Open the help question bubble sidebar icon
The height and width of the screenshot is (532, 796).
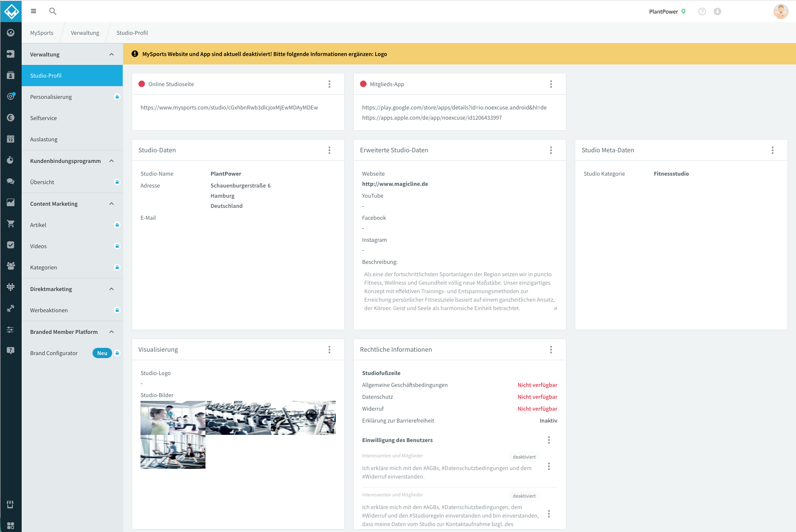point(11,350)
